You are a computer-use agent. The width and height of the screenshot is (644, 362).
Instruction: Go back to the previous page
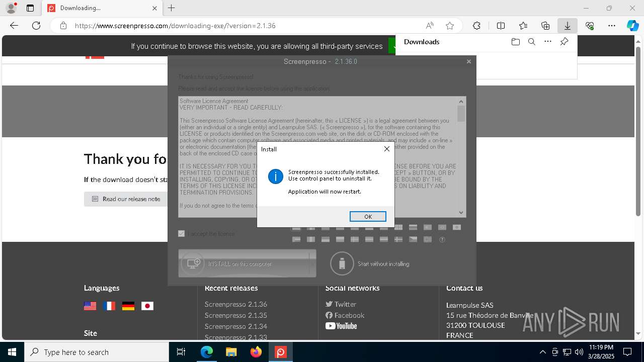coord(14,26)
